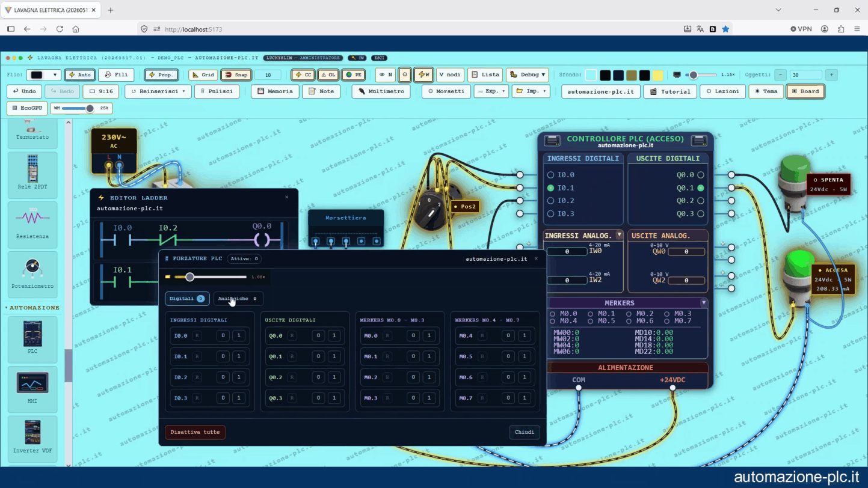Force Q0.0 to 0 in Forzature
The width and height of the screenshot is (868, 488).
click(318, 336)
